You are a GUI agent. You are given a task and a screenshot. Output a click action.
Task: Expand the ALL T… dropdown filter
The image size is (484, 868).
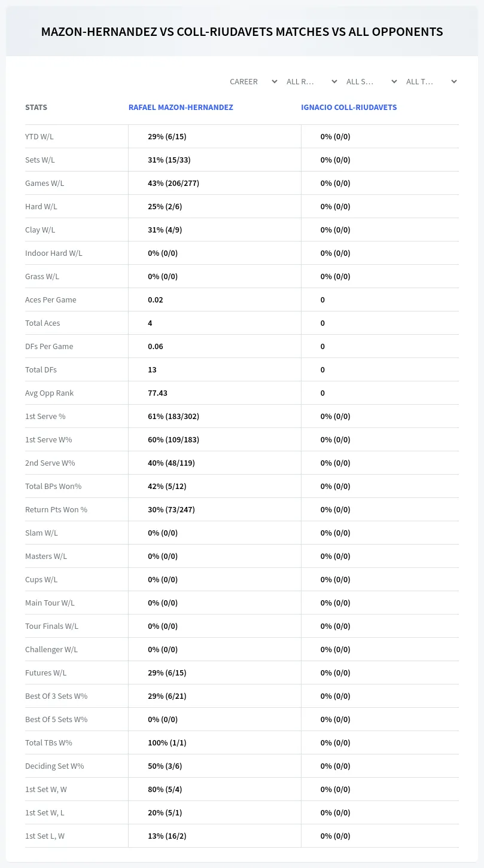click(431, 81)
